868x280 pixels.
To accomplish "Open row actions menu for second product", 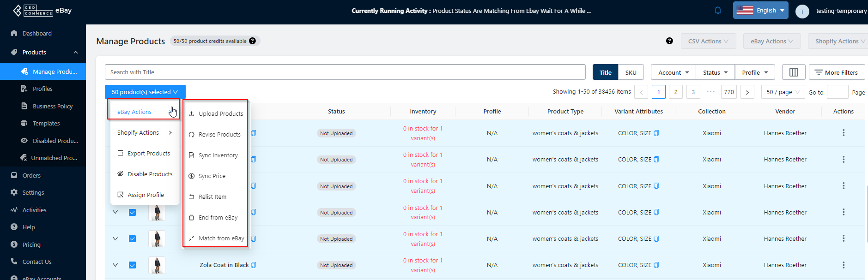I will tap(844, 159).
